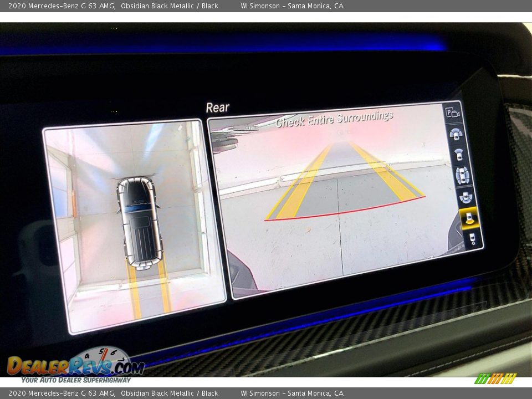Tap the parking camera icon at top of sidebar
The height and width of the screenshot is (399, 532).
pyautogui.click(x=452, y=112)
